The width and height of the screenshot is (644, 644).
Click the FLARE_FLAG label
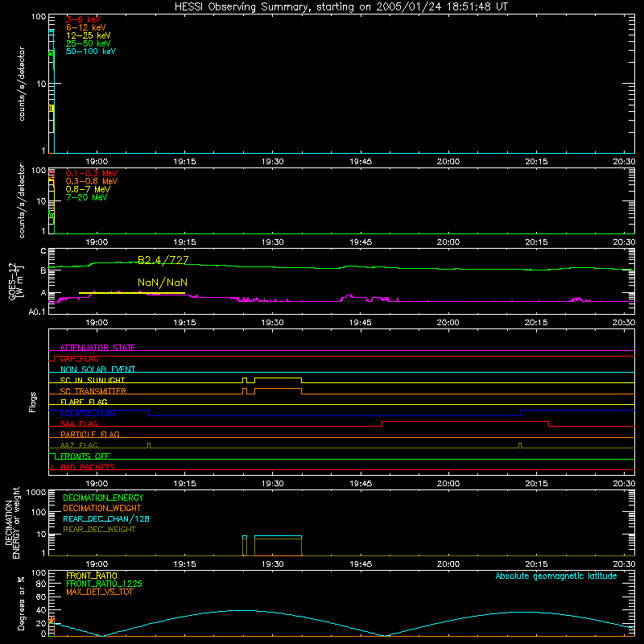(84, 402)
